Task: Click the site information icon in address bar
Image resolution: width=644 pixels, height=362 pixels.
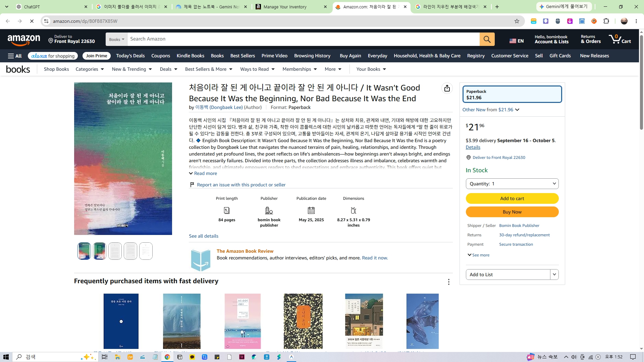Action: coord(46,21)
